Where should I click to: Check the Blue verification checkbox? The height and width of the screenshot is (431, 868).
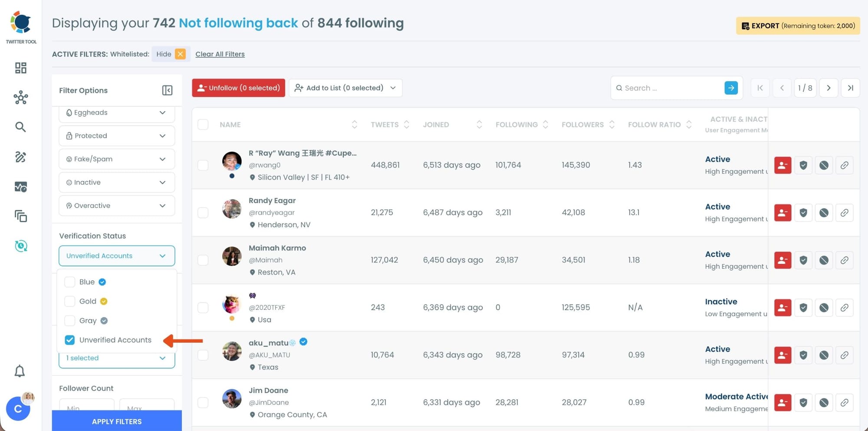pos(70,282)
